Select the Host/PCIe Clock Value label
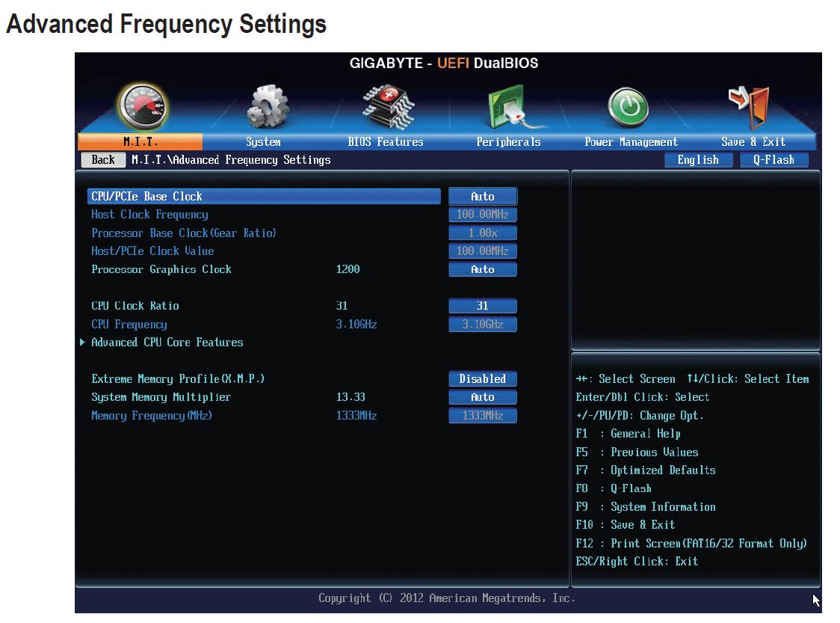The width and height of the screenshot is (840, 623). tap(152, 251)
